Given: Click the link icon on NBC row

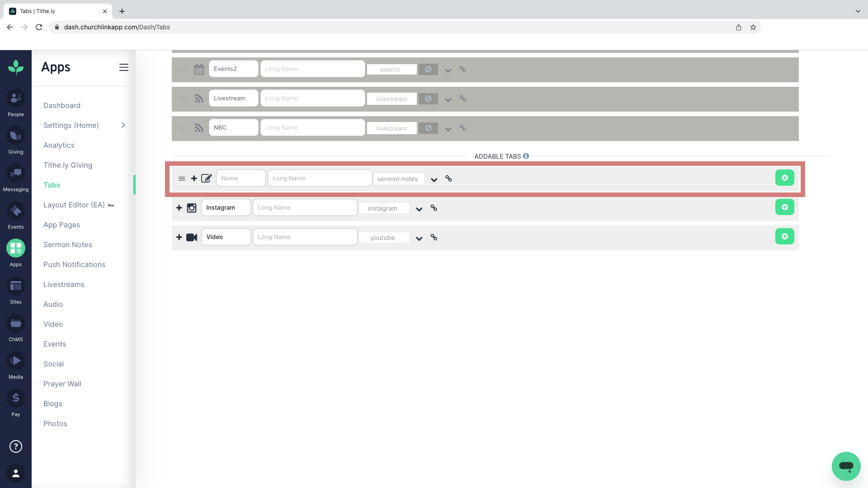Looking at the screenshot, I should (463, 128).
